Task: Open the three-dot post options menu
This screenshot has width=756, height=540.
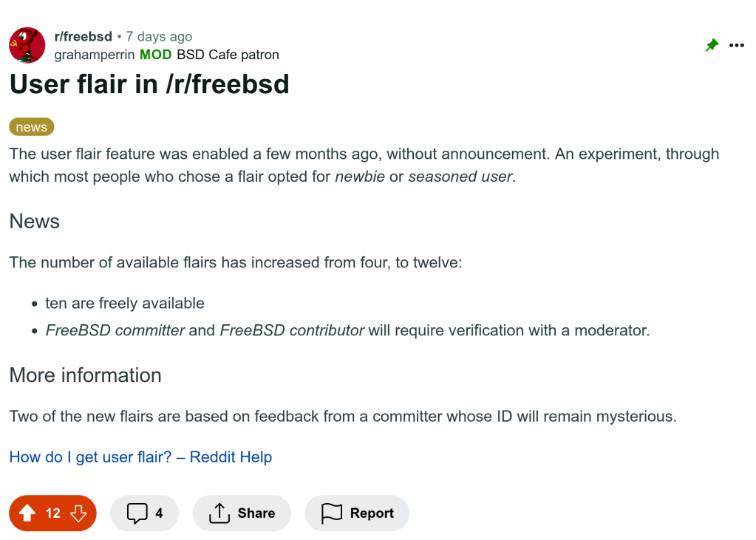Action: (x=737, y=45)
